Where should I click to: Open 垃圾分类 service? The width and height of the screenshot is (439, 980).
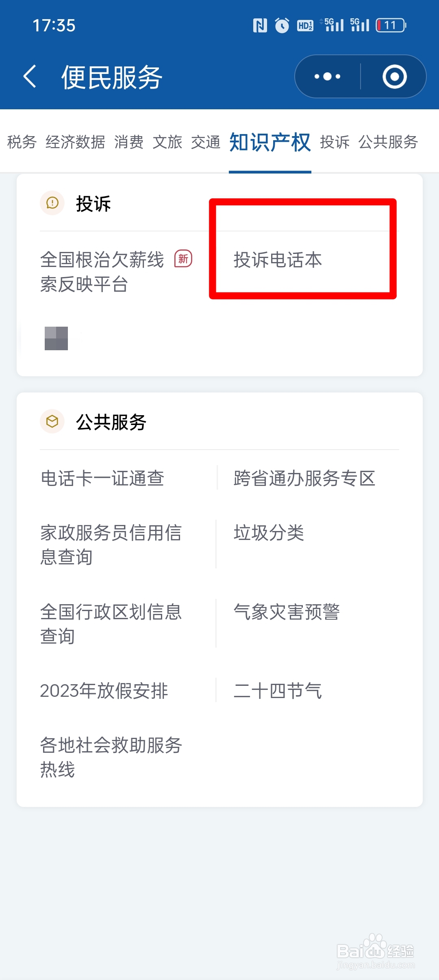click(x=269, y=533)
